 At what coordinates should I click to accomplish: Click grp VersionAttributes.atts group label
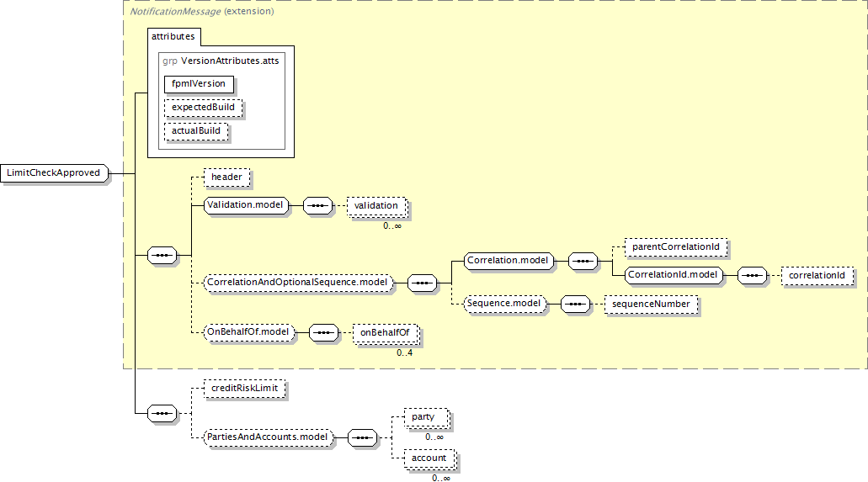click(221, 61)
